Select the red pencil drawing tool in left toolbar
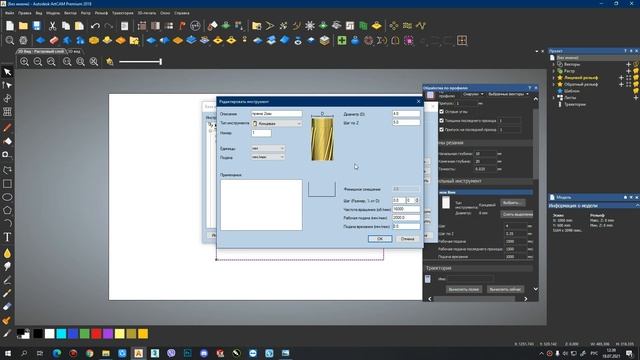The width and height of the screenshot is (640, 360). (7, 128)
